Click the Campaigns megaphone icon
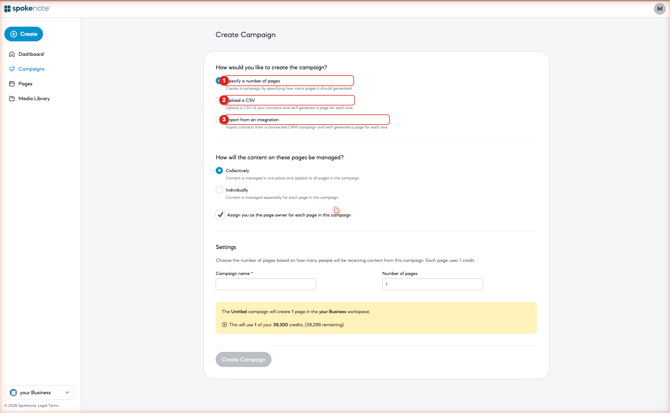Viewport: 670px width, 413px height. pyautogui.click(x=12, y=69)
